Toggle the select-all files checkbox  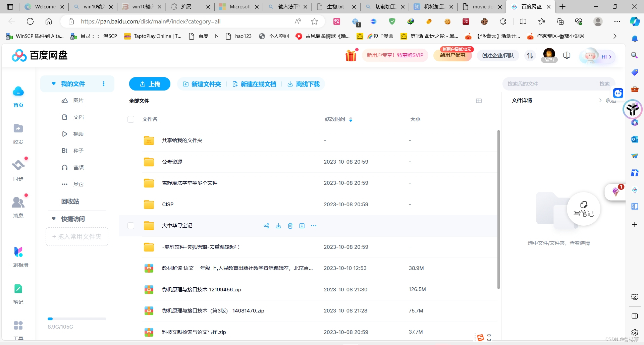point(131,119)
